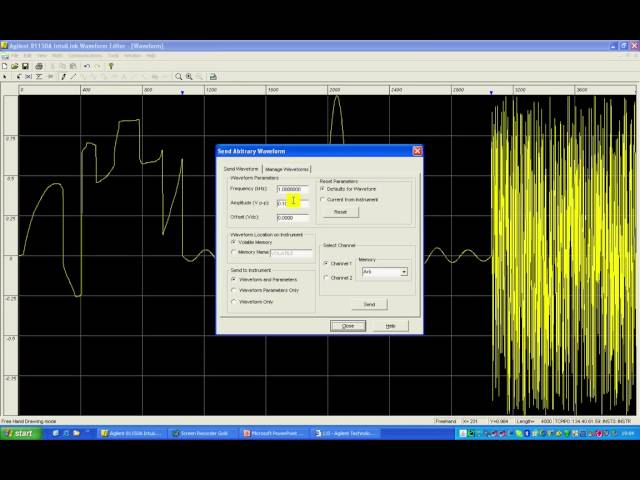Click the Send button
The width and height of the screenshot is (640, 480).
pos(369,304)
